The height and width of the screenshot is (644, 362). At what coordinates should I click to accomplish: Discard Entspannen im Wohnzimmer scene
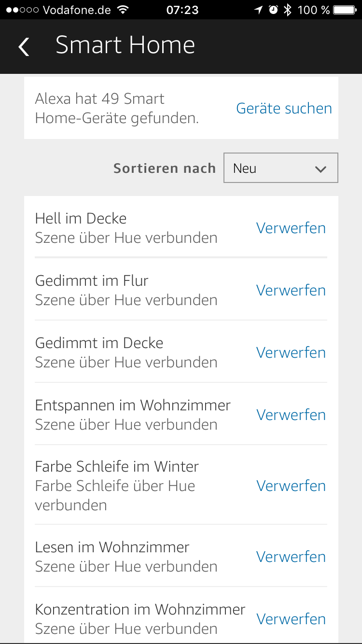click(291, 415)
